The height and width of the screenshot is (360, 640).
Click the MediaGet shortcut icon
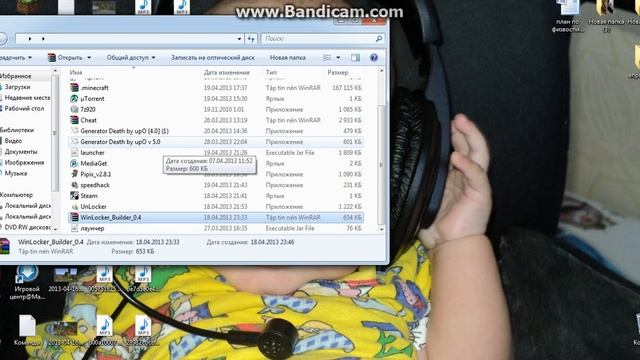(74, 163)
